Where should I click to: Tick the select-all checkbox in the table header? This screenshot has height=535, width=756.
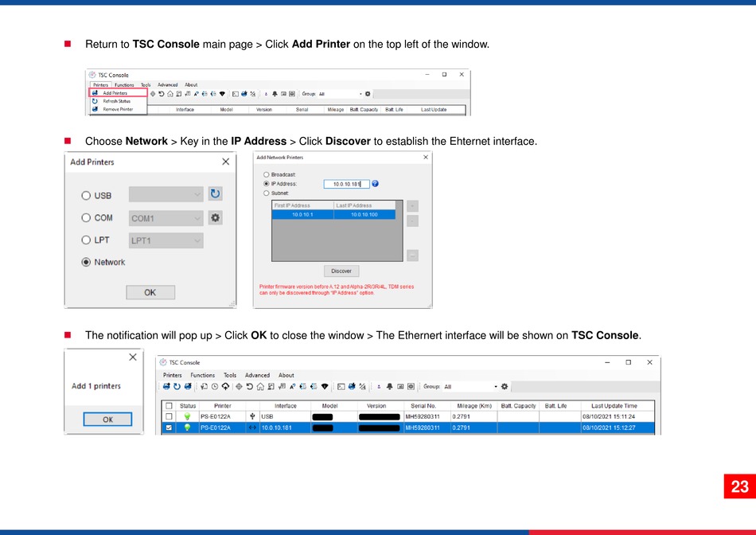[x=169, y=406]
